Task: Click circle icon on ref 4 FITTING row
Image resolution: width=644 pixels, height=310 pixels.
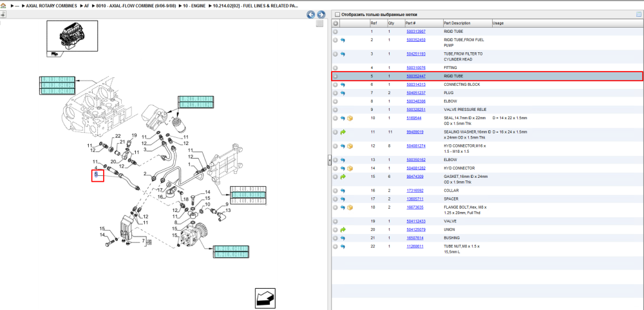Action: click(x=335, y=68)
